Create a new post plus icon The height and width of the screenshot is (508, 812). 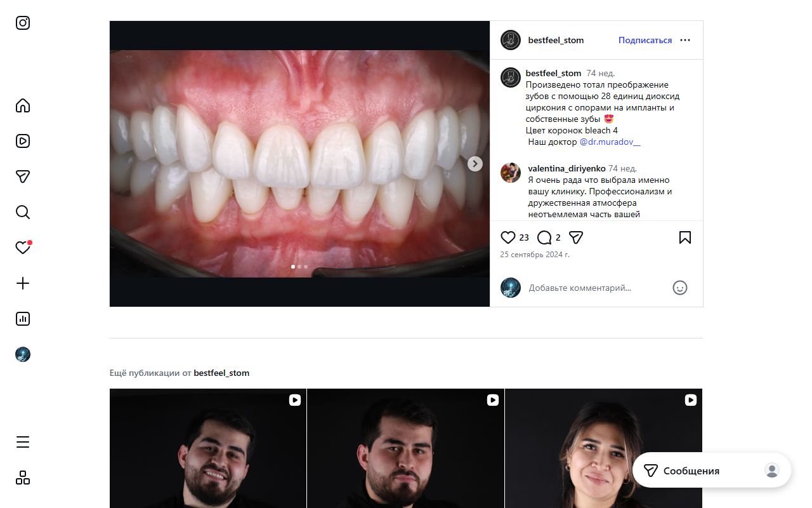(x=23, y=283)
